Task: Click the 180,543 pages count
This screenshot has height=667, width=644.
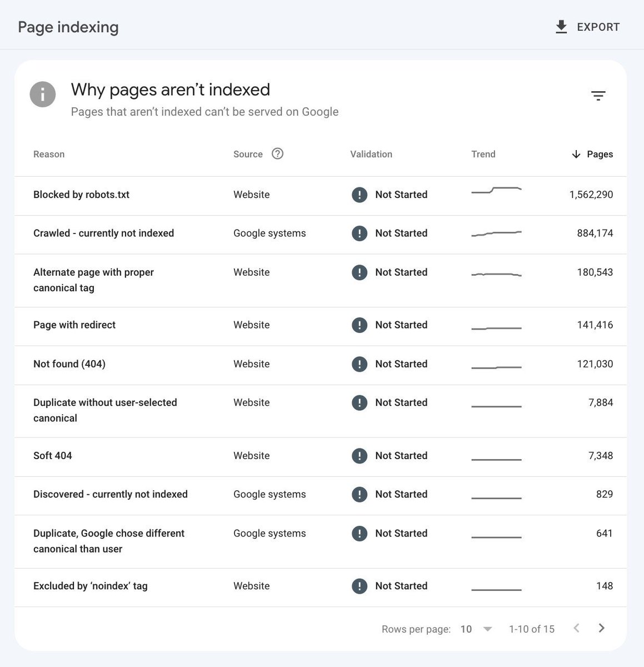Action: [x=595, y=272]
